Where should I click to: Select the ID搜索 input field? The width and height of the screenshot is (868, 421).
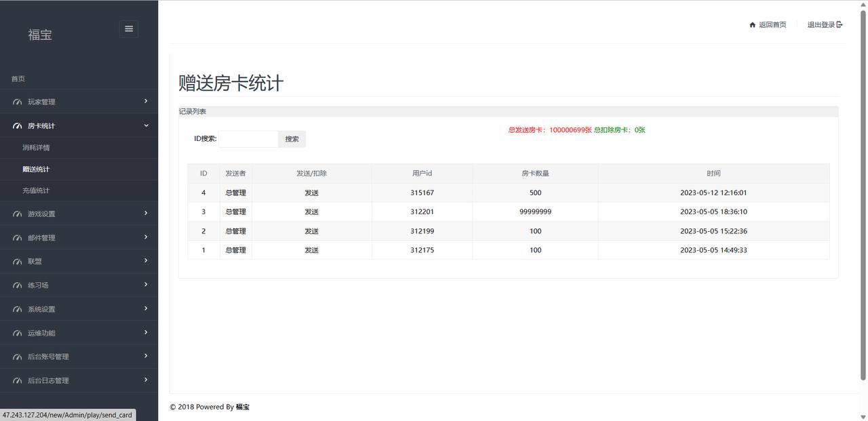tap(248, 138)
